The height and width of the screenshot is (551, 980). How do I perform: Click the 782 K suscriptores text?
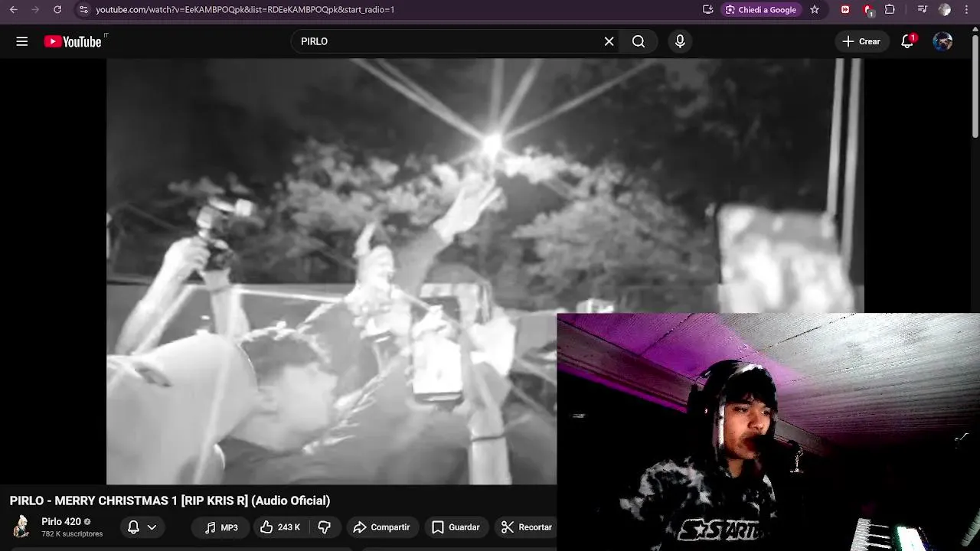pyautogui.click(x=72, y=534)
